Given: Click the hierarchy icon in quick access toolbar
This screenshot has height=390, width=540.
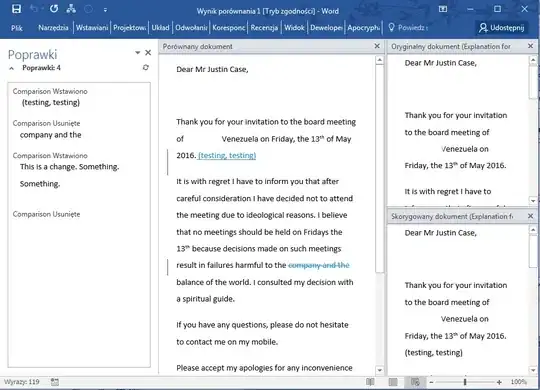Looking at the screenshot, I should click(71, 9).
